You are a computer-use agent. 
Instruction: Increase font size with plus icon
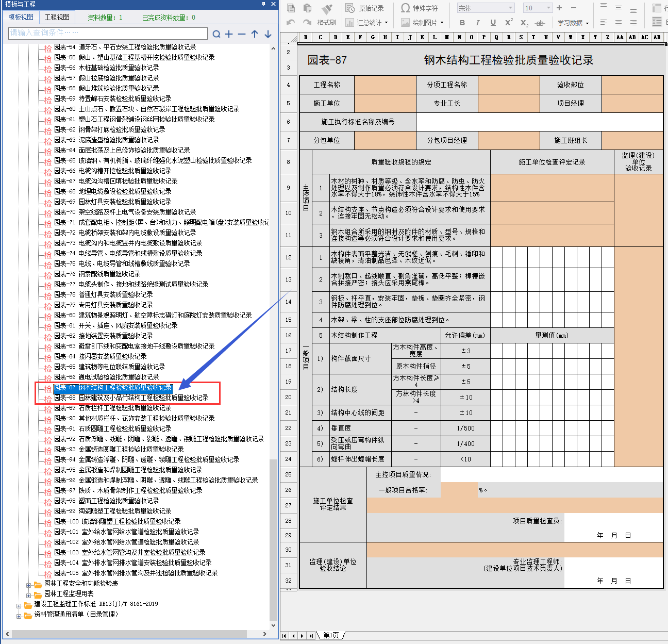pos(559,8)
